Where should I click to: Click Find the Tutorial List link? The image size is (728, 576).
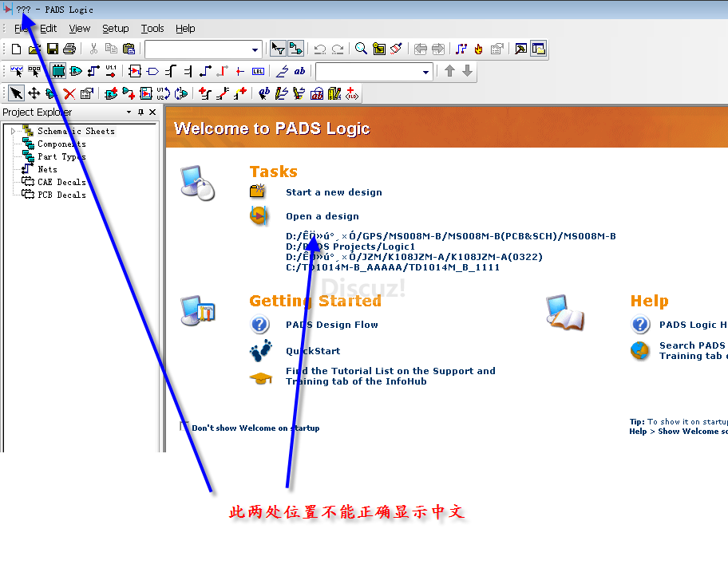[390, 376]
